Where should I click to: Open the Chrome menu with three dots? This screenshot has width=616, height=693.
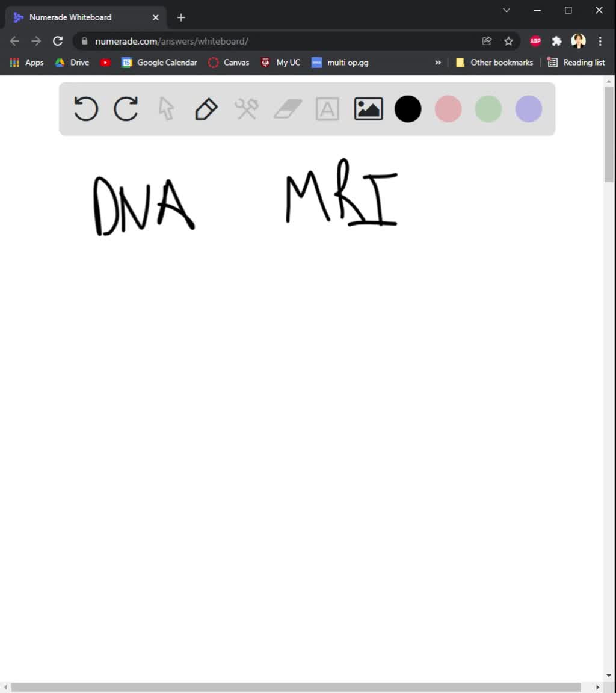coord(600,41)
